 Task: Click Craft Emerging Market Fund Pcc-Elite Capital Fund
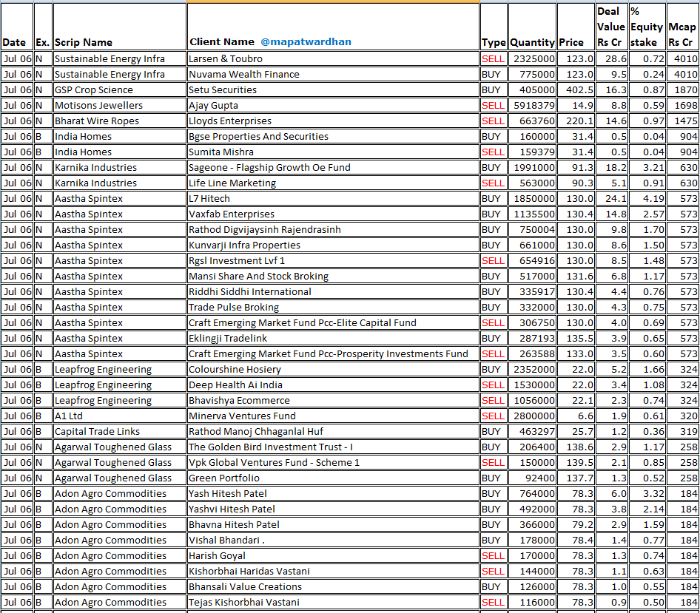click(334, 323)
